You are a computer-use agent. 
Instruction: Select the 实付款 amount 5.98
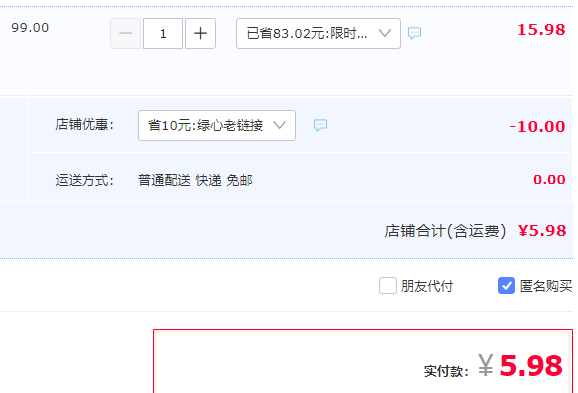pyautogui.click(x=531, y=366)
